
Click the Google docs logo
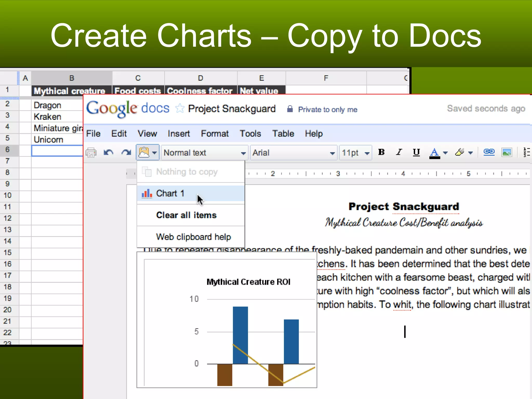pos(128,109)
